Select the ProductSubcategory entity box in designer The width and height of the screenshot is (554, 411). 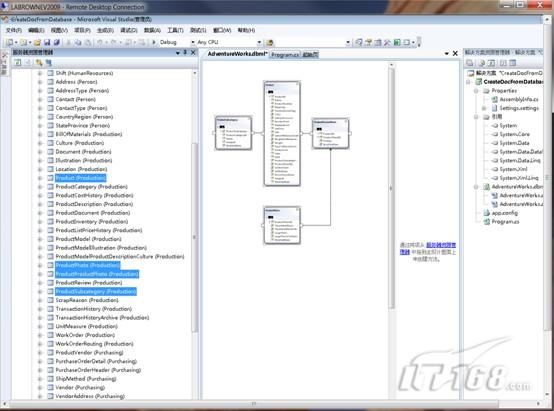coord(233,133)
